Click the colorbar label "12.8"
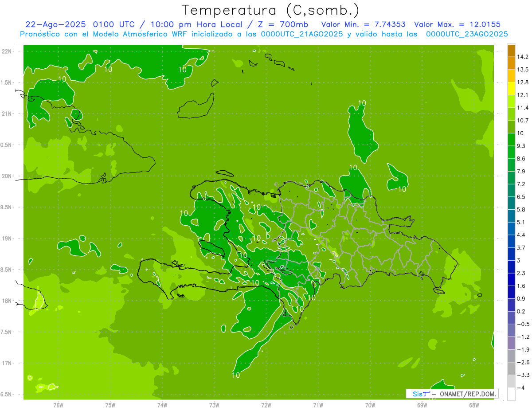Image resolution: width=532 pixels, height=411 pixels. click(523, 82)
